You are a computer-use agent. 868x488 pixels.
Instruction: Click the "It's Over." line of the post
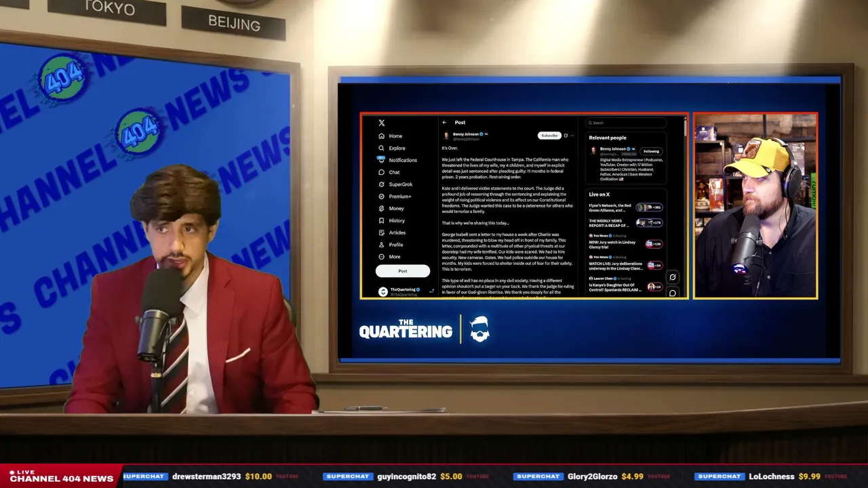tap(450, 148)
